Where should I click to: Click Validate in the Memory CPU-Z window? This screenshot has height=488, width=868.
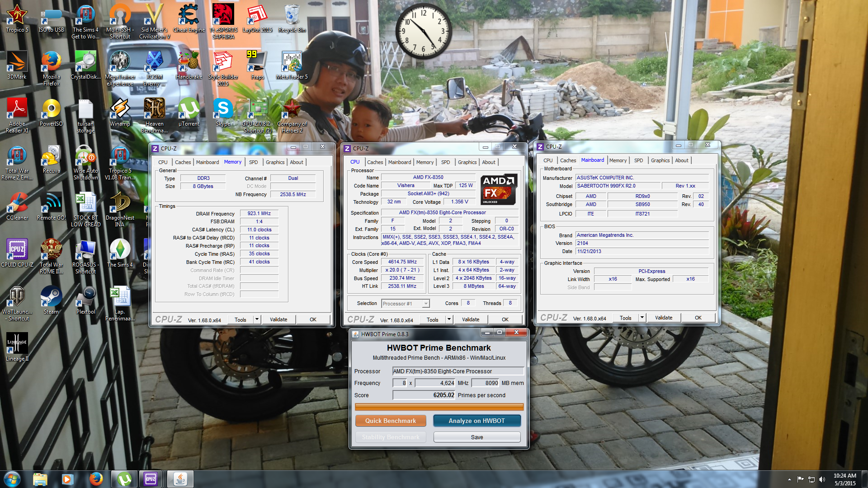pos(278,319)
